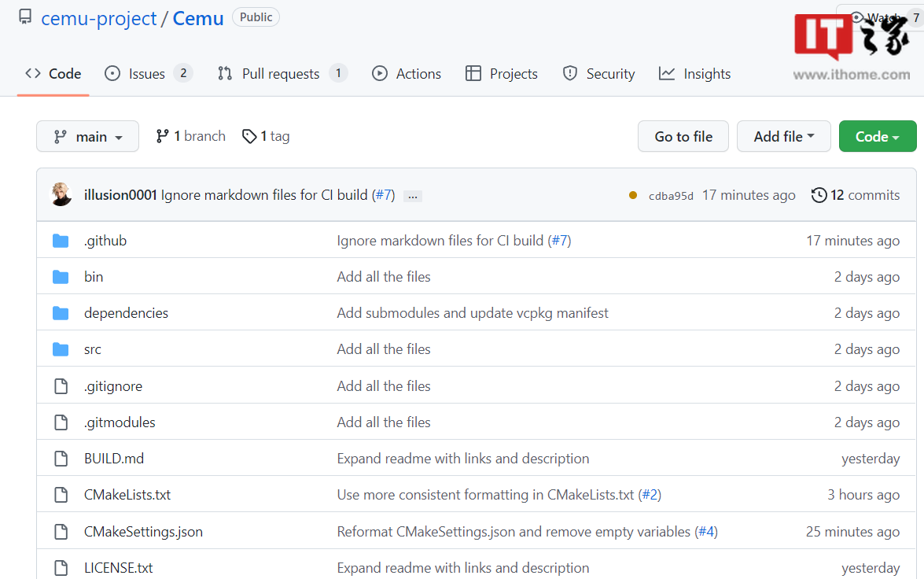Open the bin folder

click(94, 277)
